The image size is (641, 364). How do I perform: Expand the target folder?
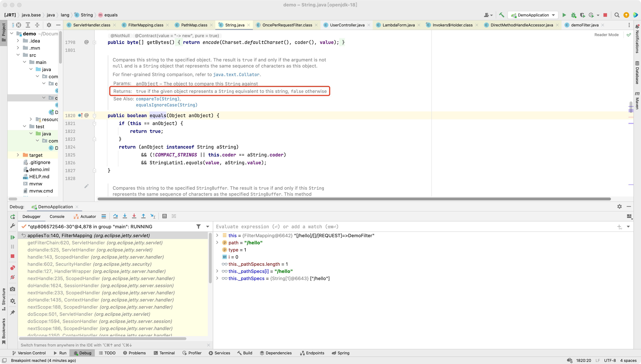[x=18, y=155]
